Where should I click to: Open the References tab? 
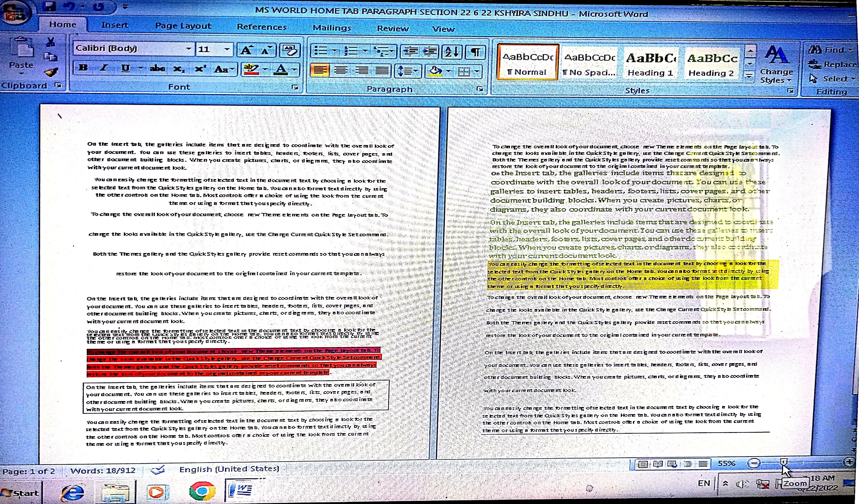coord(261,27)
